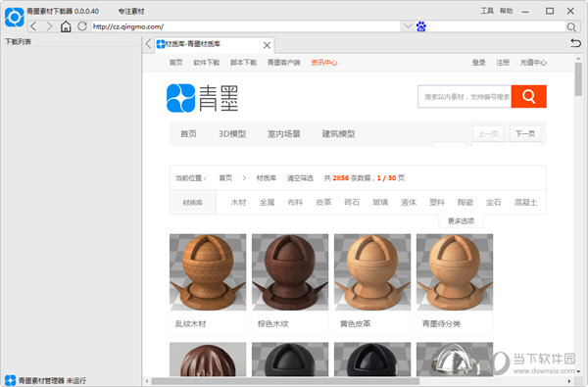Click the scrollbar down arrow

tap(578, 371)
